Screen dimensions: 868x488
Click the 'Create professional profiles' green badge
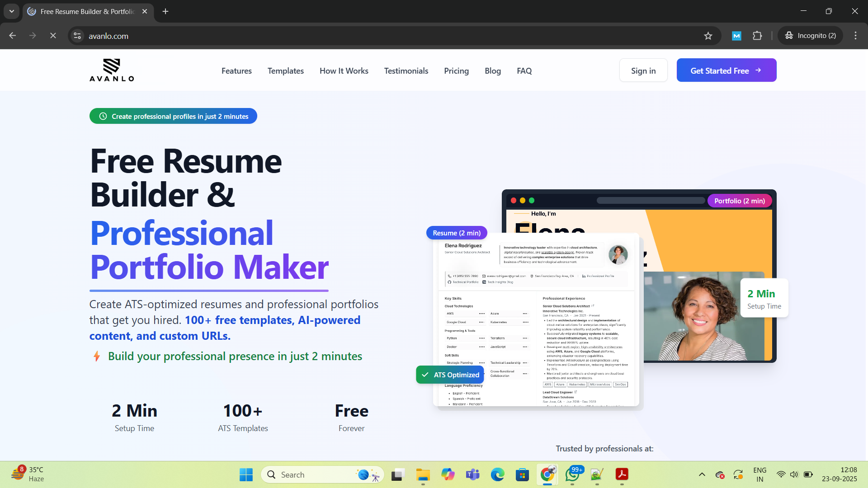173,116
